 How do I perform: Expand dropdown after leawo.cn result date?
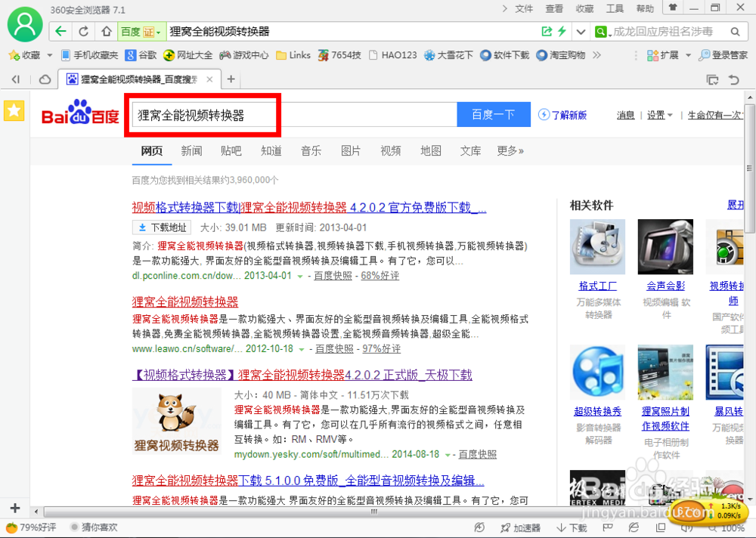(302, 349)
